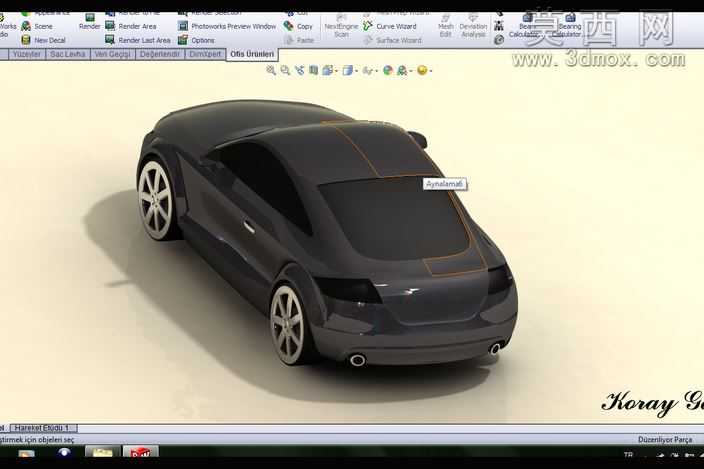The height and width of the screenshot is (469, 704).
Task: Click Düzenliyor Parça status text
Action: pos(664,440)
